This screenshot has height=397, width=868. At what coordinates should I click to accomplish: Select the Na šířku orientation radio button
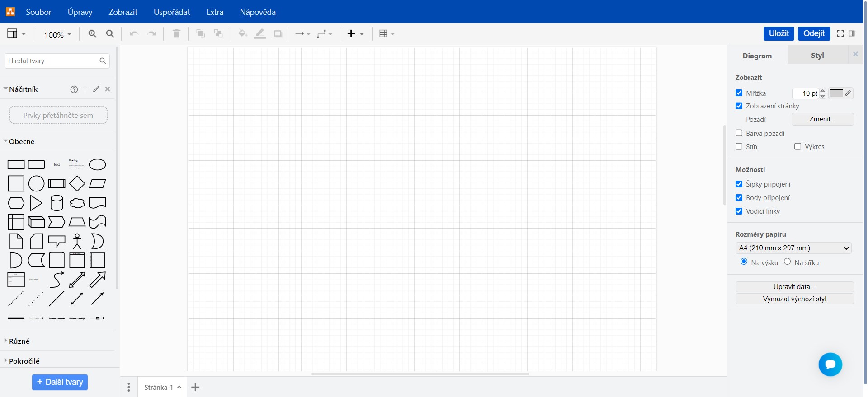(787, 262)
